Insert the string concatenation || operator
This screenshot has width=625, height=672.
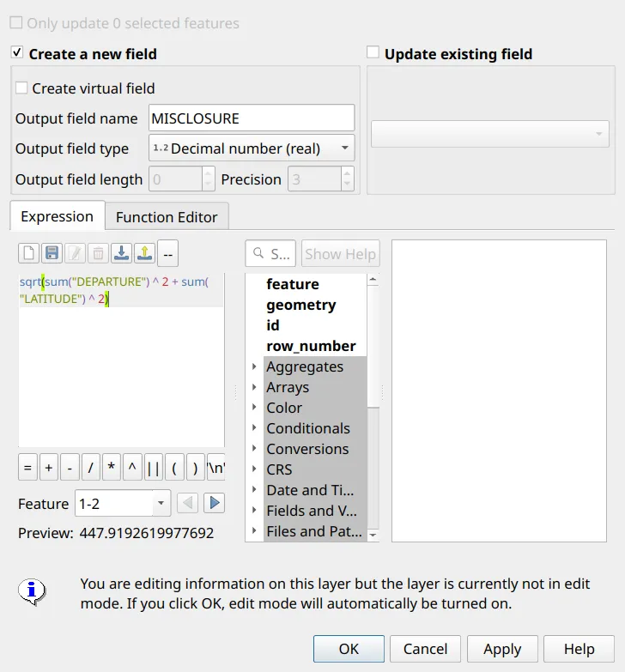coord(154,467)
